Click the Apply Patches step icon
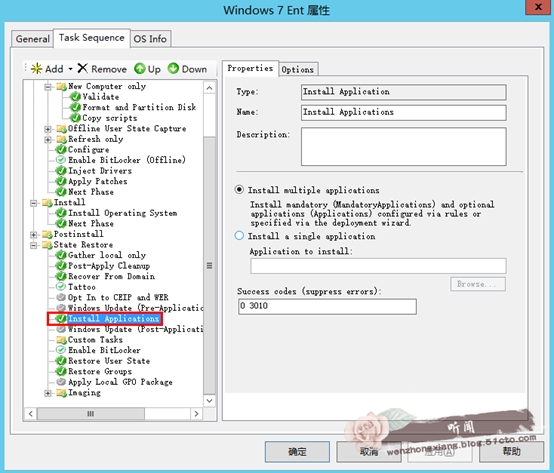 (x=61, y=181)
